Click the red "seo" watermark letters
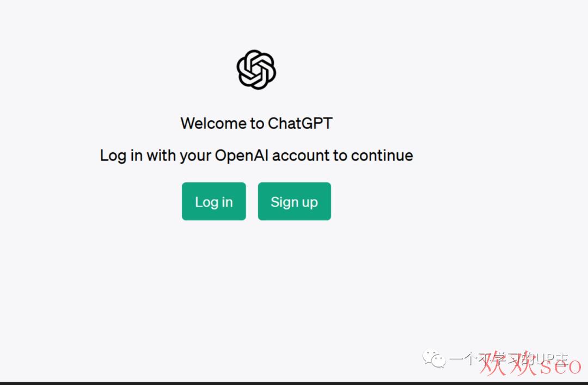The width and height of the screenshot is (588, 385). tap(560, 365)
